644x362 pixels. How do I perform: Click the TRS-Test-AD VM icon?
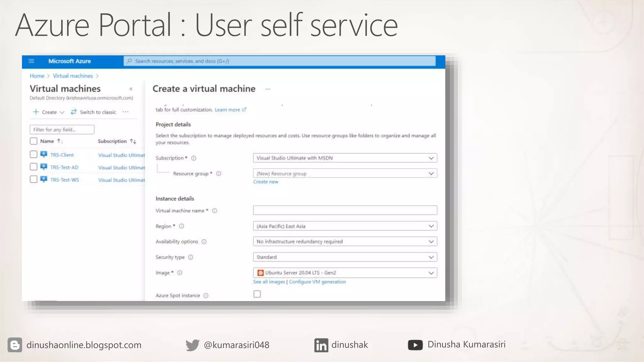(x=44, y=167)
